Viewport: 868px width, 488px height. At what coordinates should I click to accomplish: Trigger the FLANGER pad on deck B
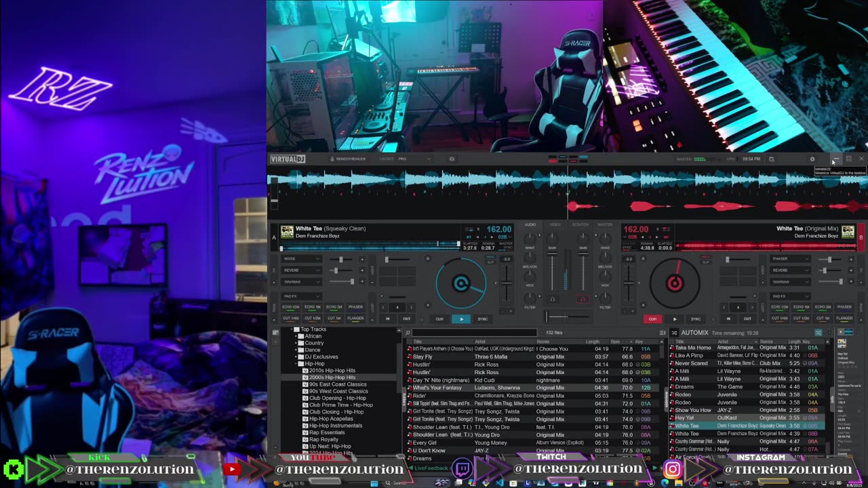tap(844, 318)
